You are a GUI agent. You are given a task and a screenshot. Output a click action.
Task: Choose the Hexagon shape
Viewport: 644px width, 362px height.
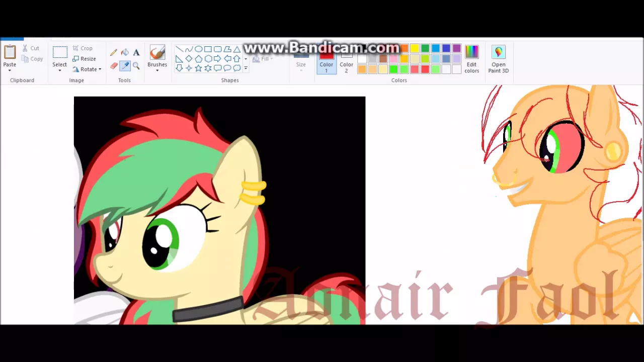[208, 59]
